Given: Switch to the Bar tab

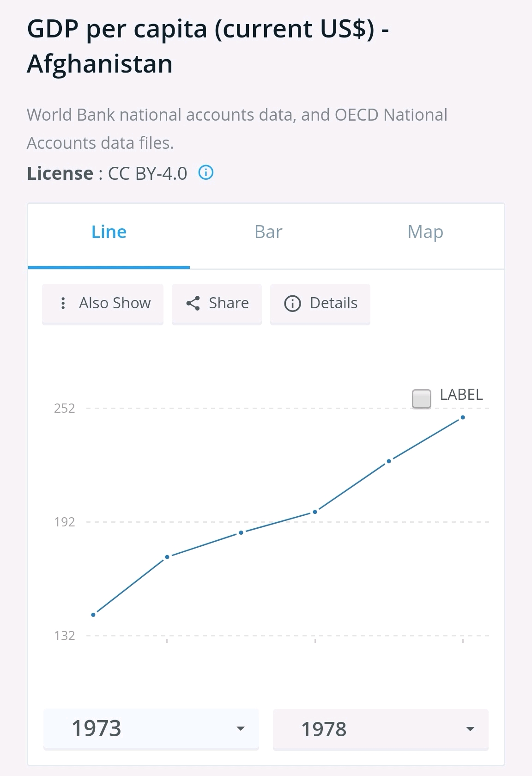Looking at the screenshot, I should point(268,232).
